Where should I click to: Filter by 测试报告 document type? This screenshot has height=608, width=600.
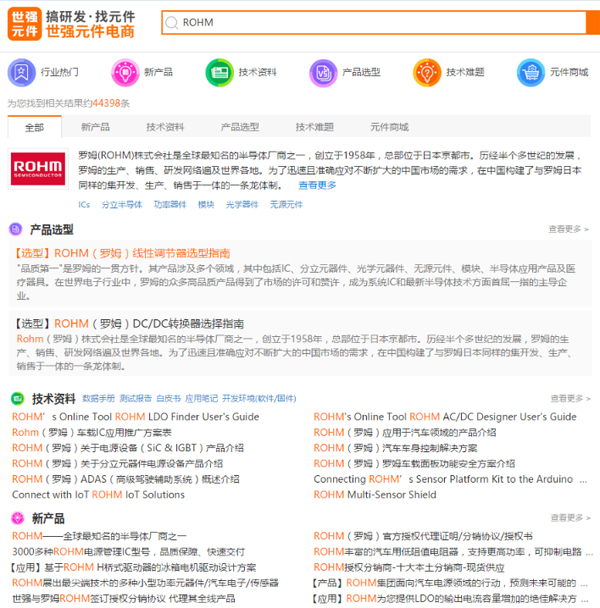[x=135, y=398]
